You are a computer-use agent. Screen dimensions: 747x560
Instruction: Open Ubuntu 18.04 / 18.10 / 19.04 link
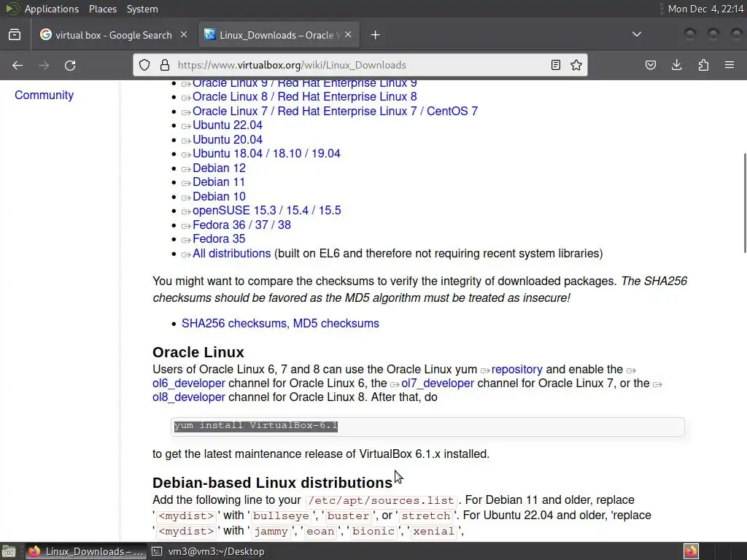[x=266, y=154]
